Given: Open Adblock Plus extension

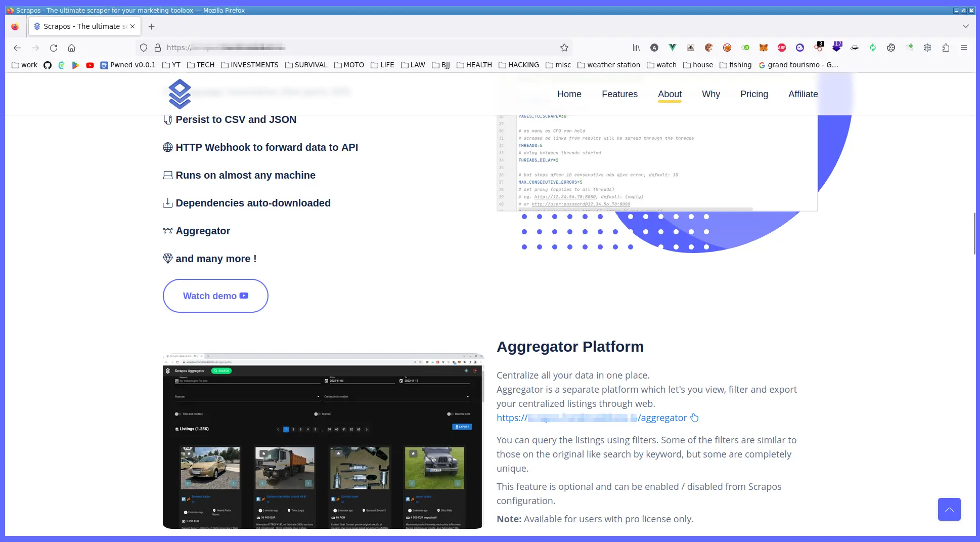Looking at the screenshot, I should [782, 48].
